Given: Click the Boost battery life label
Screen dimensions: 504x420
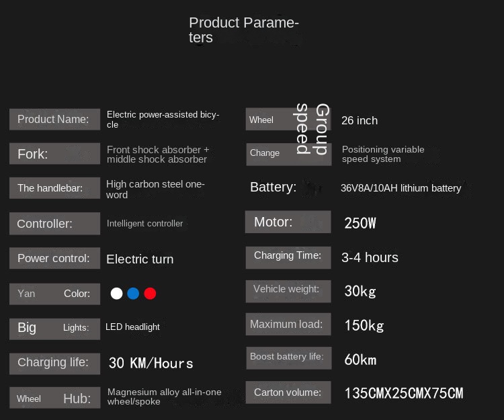Looking at the screenshot, I should pos(288,358).
